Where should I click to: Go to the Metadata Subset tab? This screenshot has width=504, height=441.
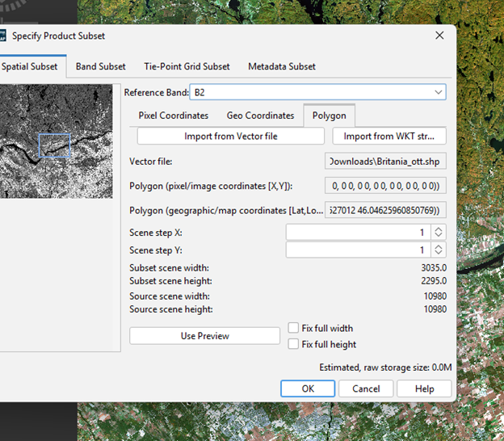[282, 66]
